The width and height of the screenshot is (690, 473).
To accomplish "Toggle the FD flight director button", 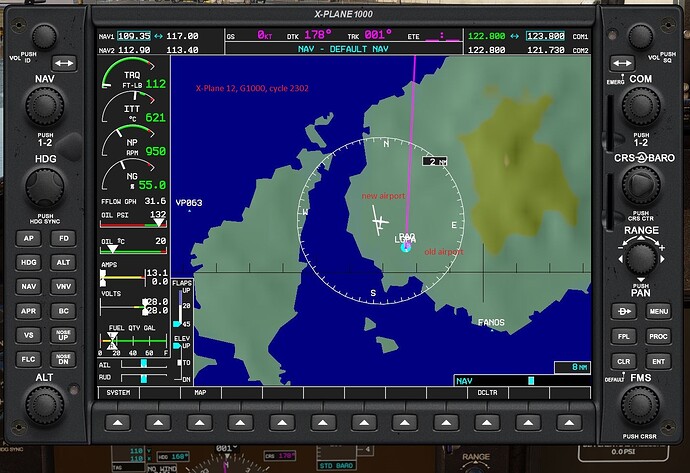I will click(x=63, y=238).
